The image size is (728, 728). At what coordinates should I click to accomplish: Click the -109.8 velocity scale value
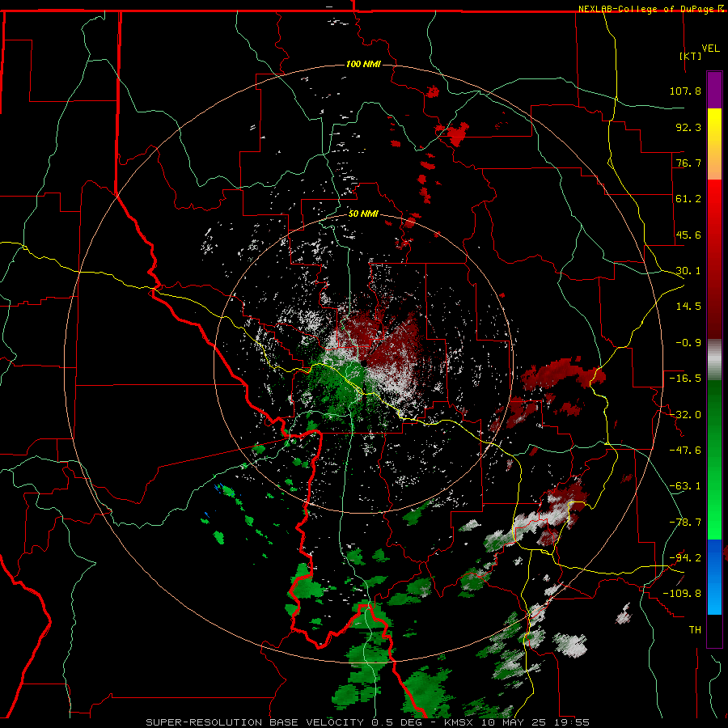point(682,594)
